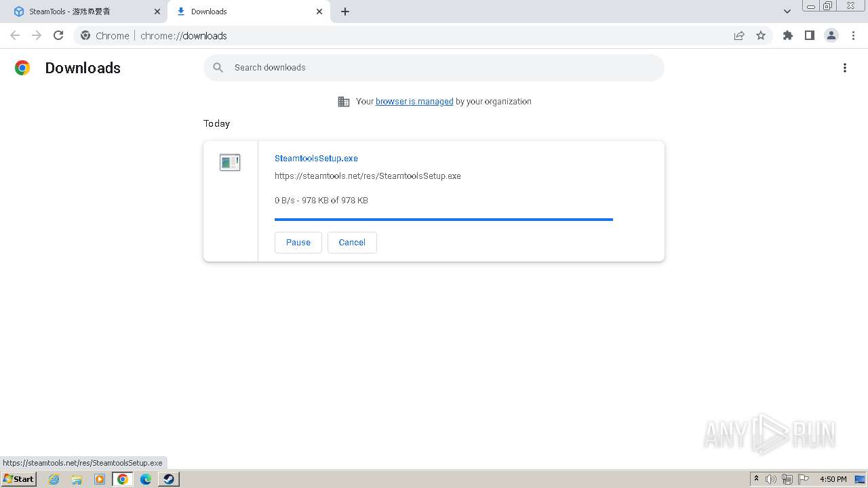Cancel the SteamtoolsSetup.exe download
The width and height of the screenshot is (868, 488).
pyautogui.click(x=352, y=243)
